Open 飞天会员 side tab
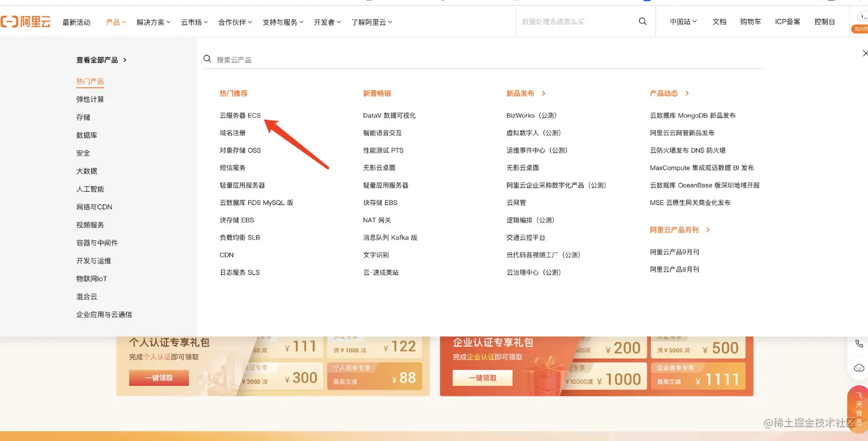 (859, 408)
